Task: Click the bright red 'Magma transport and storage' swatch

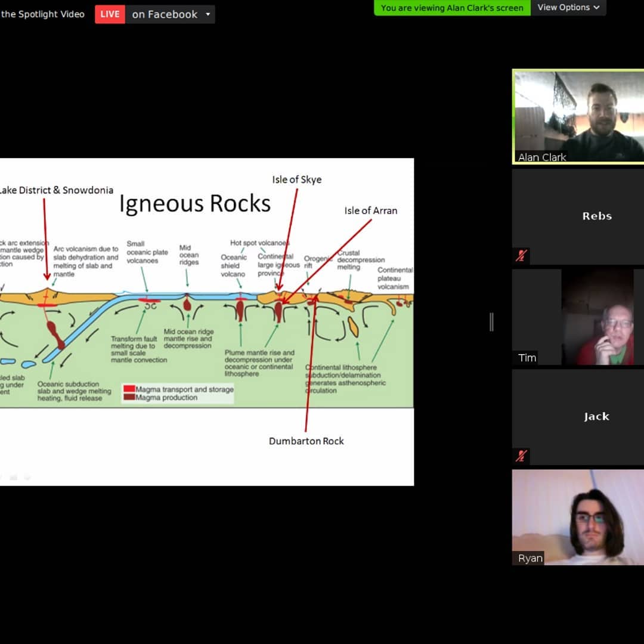Action: [x=129, y=389]
